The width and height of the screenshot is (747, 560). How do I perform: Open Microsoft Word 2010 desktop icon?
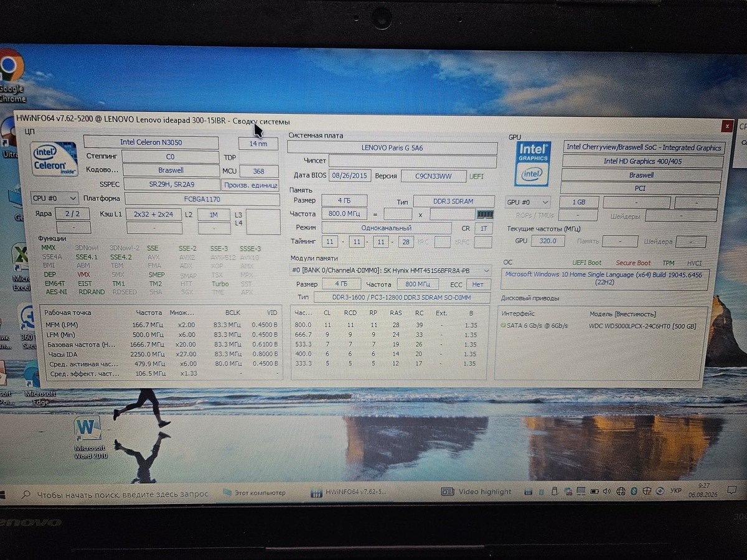(x=88, y=437)
